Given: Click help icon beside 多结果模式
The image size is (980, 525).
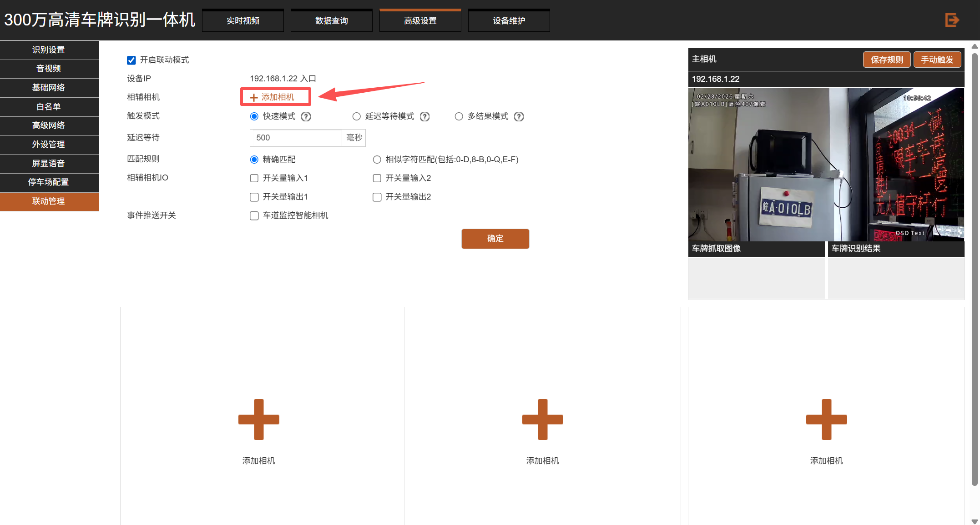Looking at the screenshot, I should pos(519,116).
